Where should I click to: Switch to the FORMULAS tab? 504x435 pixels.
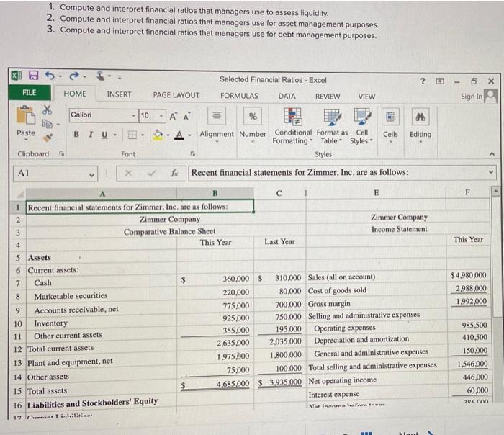tap(239, 96)
